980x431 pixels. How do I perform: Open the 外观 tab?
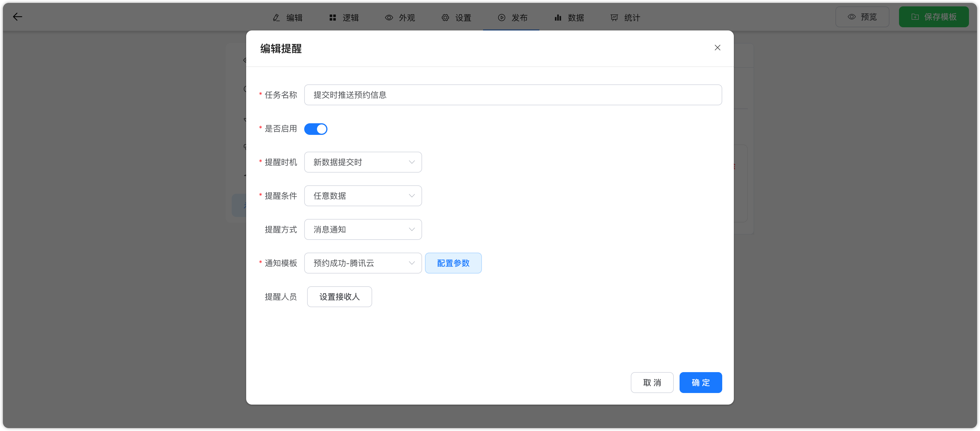400,17
